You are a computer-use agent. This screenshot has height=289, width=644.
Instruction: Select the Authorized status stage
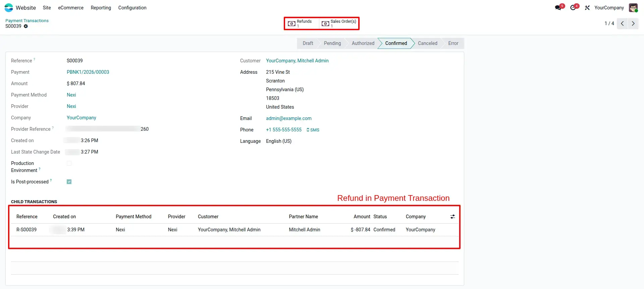[363, 43]
